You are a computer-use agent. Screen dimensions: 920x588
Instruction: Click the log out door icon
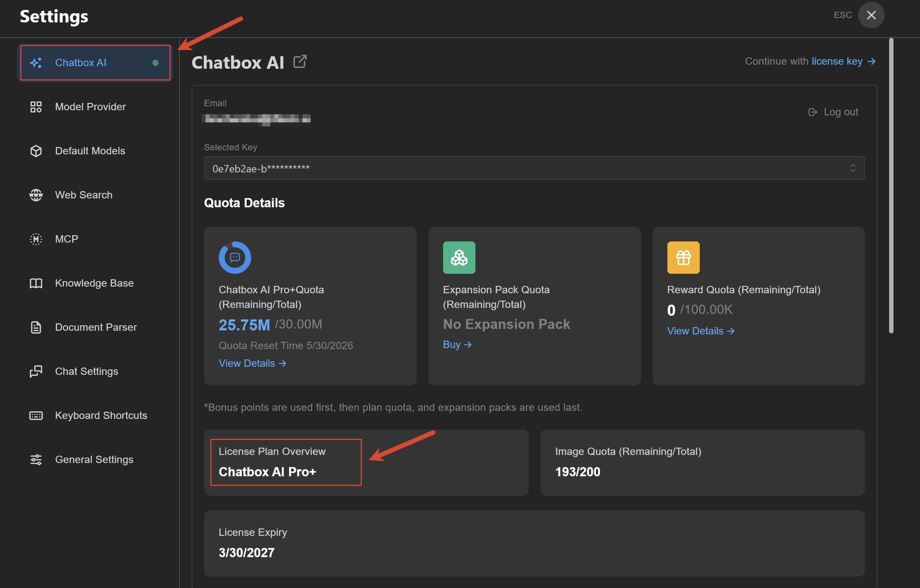tap(813, 112)
